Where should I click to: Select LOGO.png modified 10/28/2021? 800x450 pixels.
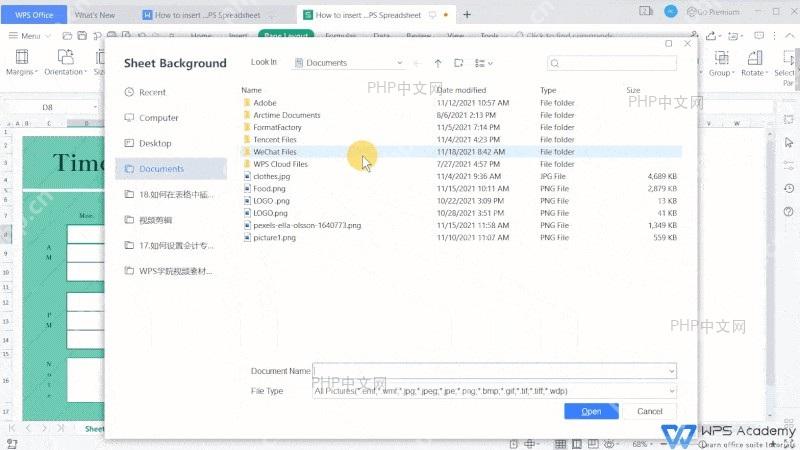point(462,213)
